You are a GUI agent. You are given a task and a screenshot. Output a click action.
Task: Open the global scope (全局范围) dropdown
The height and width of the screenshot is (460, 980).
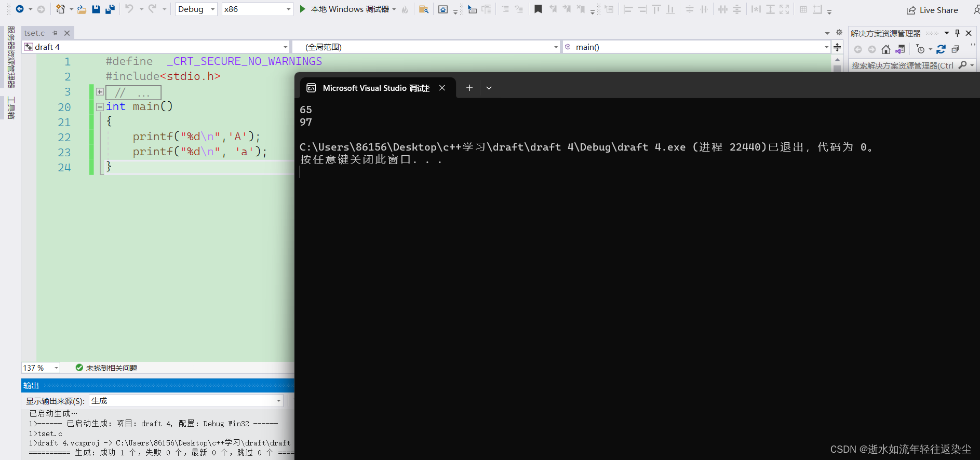point(426,47)
